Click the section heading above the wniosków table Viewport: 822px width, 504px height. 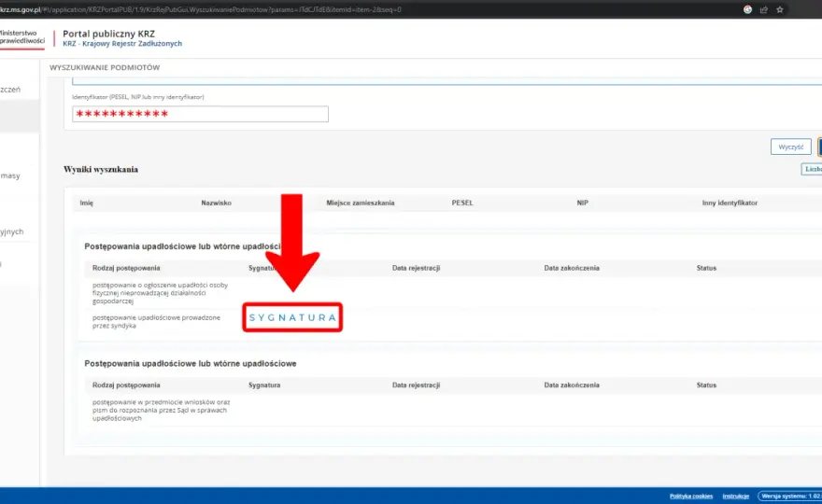(x=191, y=363)
